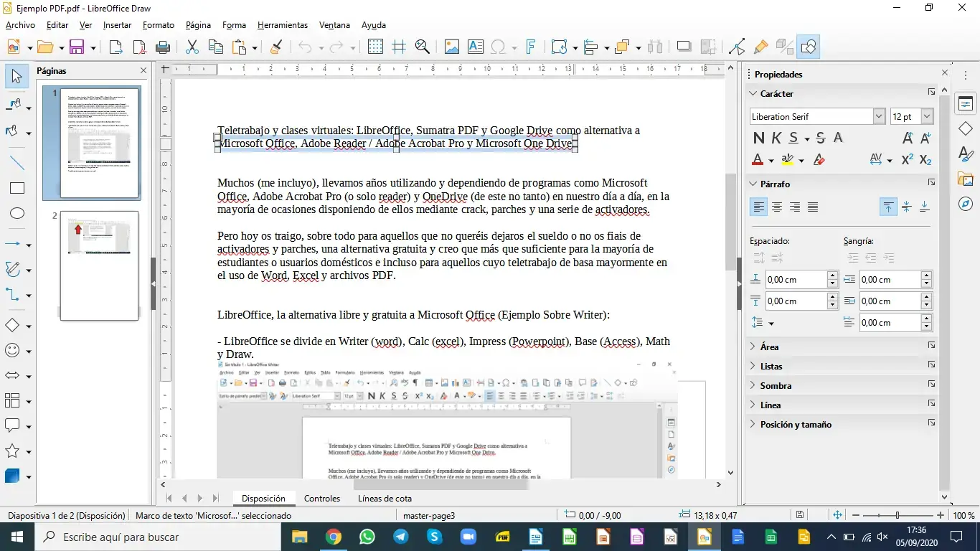The image size is (980, 551).
Task: Open the Navigator deck in sidebar
Action: click(966, 204)
